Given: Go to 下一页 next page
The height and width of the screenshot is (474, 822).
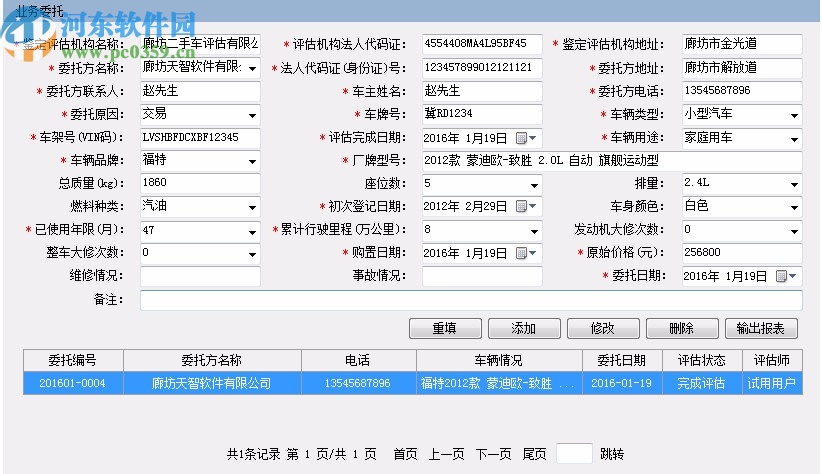Looking at the screenshot, I should tap(493, 454).
